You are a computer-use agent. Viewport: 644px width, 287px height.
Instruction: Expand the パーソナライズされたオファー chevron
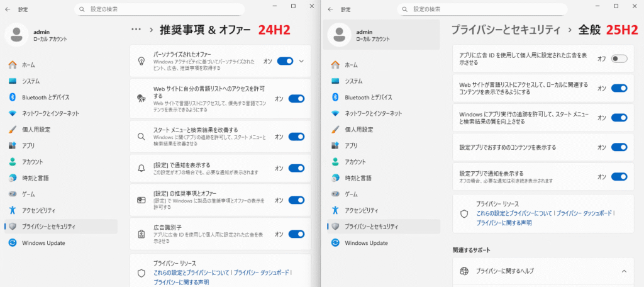301,61
